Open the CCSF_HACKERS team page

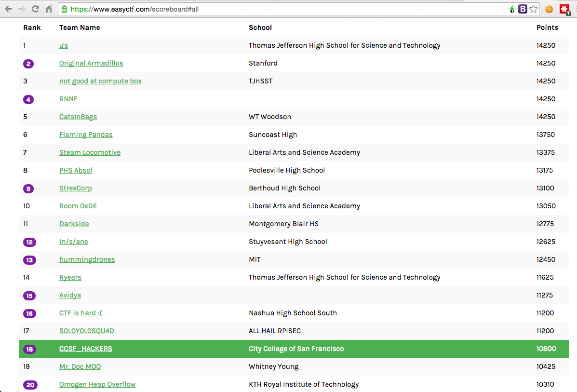pyautogui.click(x=86, y=349)
